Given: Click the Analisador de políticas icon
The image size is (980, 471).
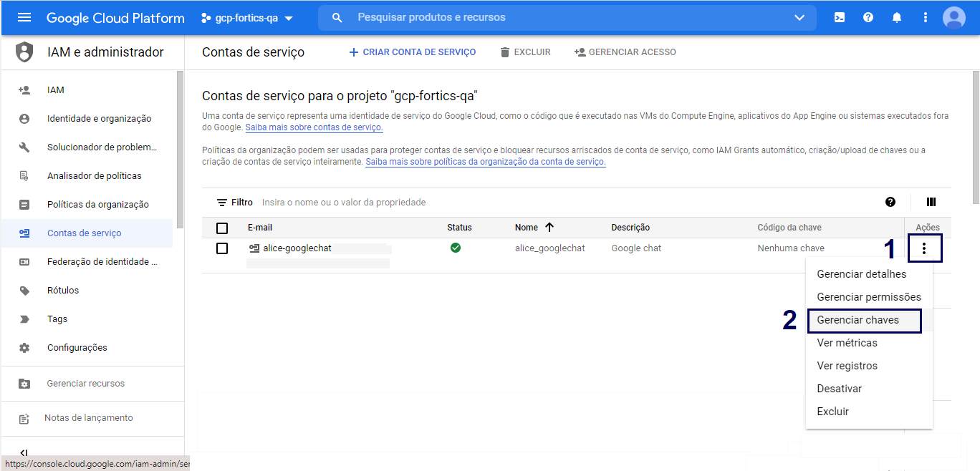Looking at the screenshot, I should tap(24, 176).
